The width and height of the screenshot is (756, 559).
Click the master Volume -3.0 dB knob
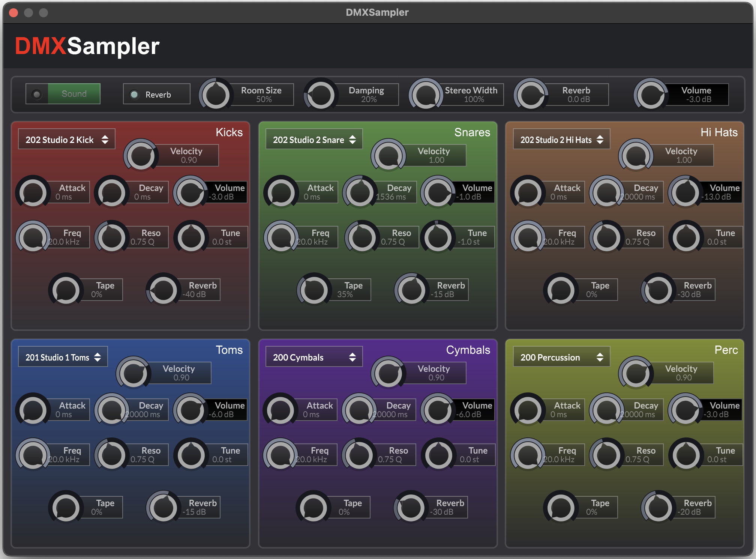(651, 95)
